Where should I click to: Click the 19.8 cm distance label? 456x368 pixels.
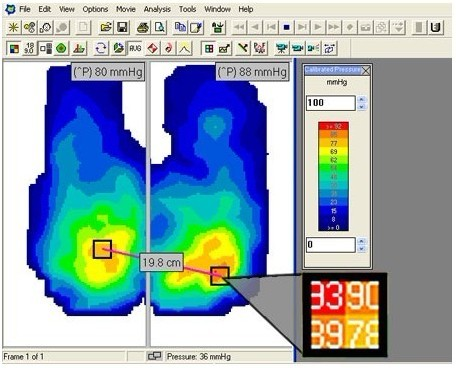pyautogui.click(x=161, y=262)
